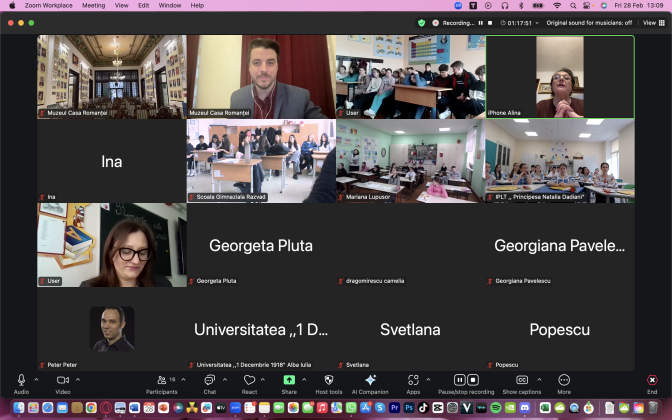Open the React emoji icon
Viewport: 672px width, 420px height.
click(249, 381)
